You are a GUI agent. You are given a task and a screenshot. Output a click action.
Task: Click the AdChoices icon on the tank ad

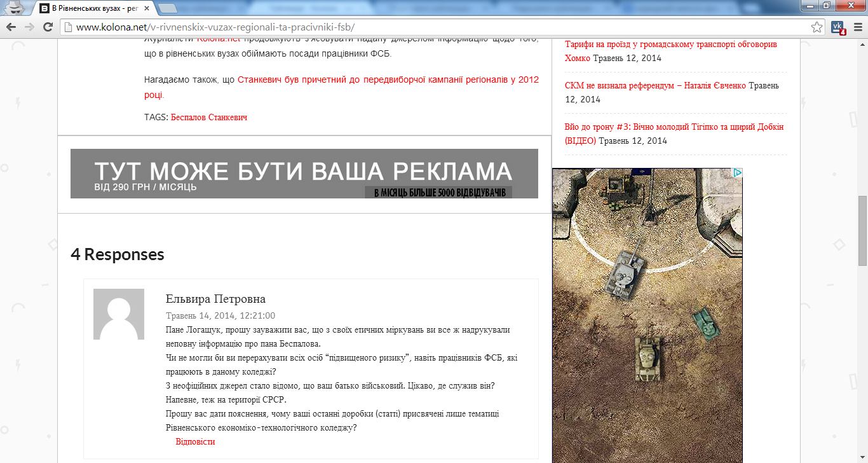[738, 172]
